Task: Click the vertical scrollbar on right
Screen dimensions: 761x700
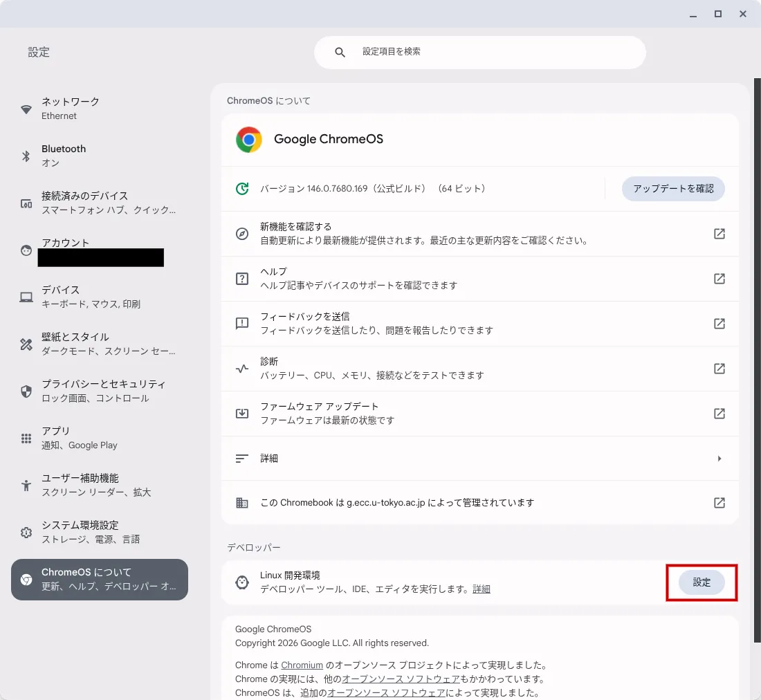Action: tap(757, 360)
